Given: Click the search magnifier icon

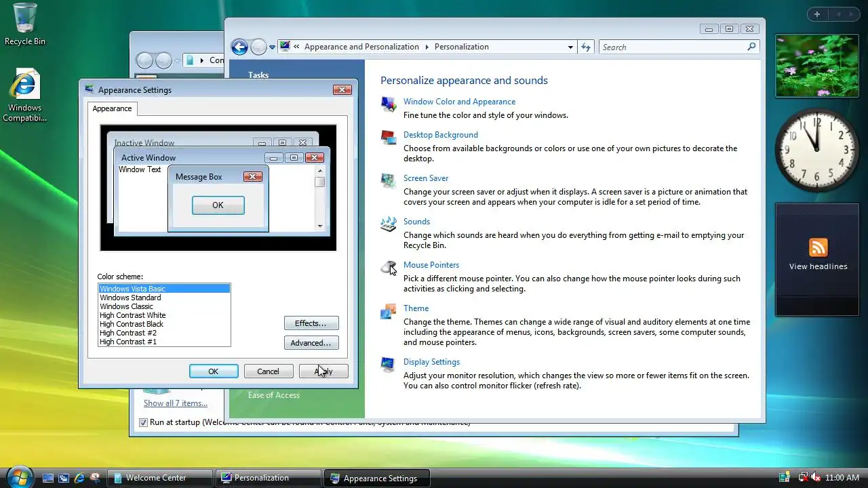Looking at the screenshot, I should pos(751,47).
